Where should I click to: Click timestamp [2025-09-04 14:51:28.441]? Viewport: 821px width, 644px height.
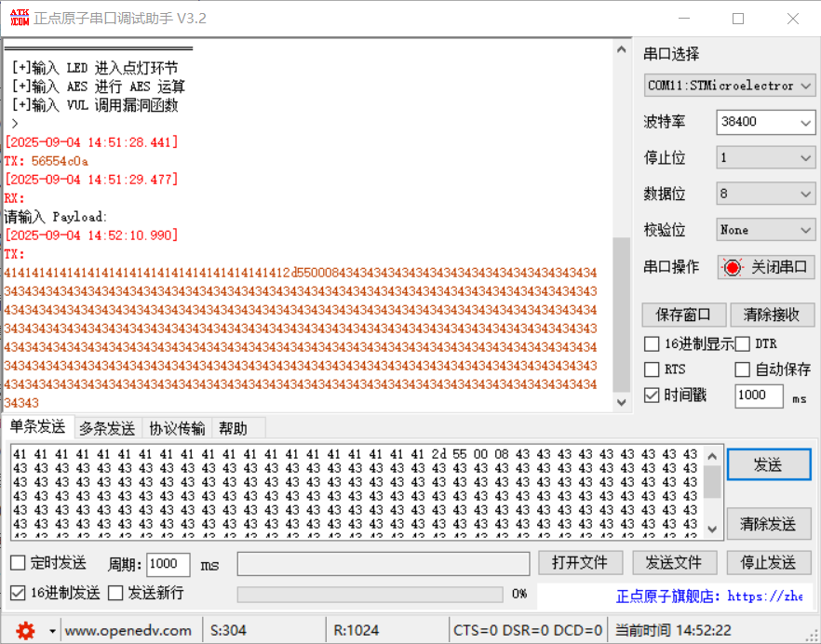point(91,142)
